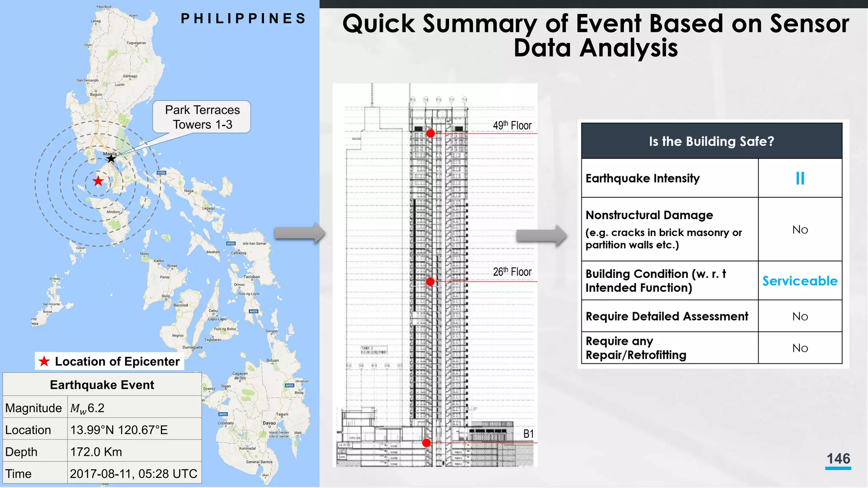Click the gray arrow between map and building
868x488 pixels.
pyautogui.click(x=300, y=233)
